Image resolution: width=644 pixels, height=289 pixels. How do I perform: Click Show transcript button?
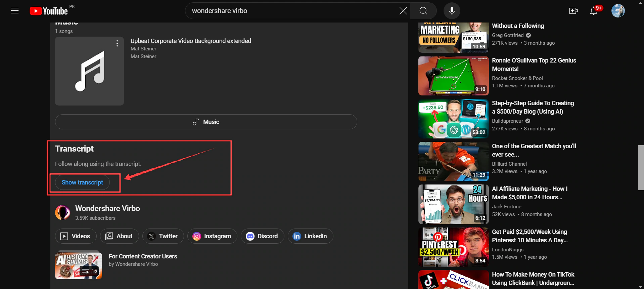pyautogui.click(x=82, y=182)
